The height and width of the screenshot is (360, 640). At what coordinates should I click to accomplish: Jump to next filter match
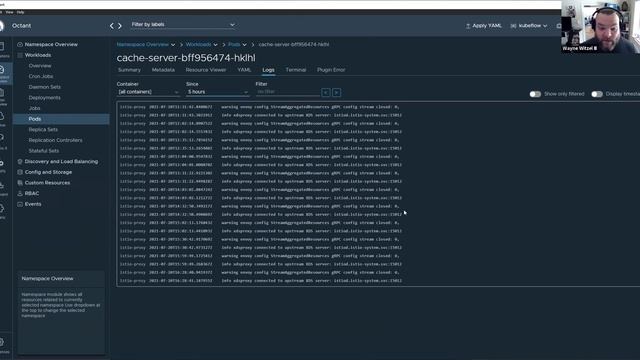(x=337, y=93)
